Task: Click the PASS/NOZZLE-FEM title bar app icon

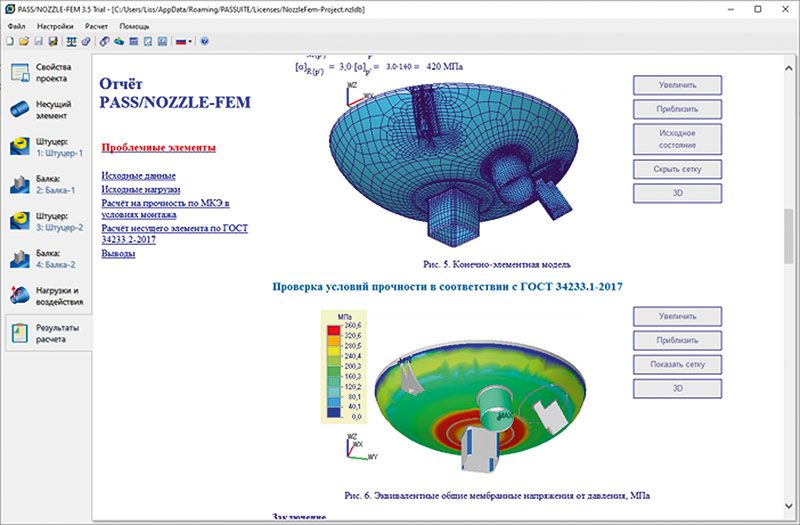Action: 10,9
